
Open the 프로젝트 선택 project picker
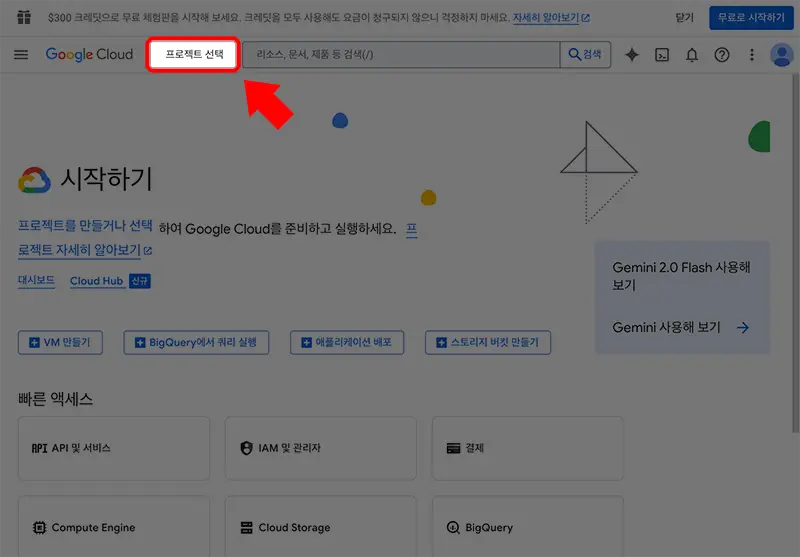pyautogui.click(x=194, y=54)
